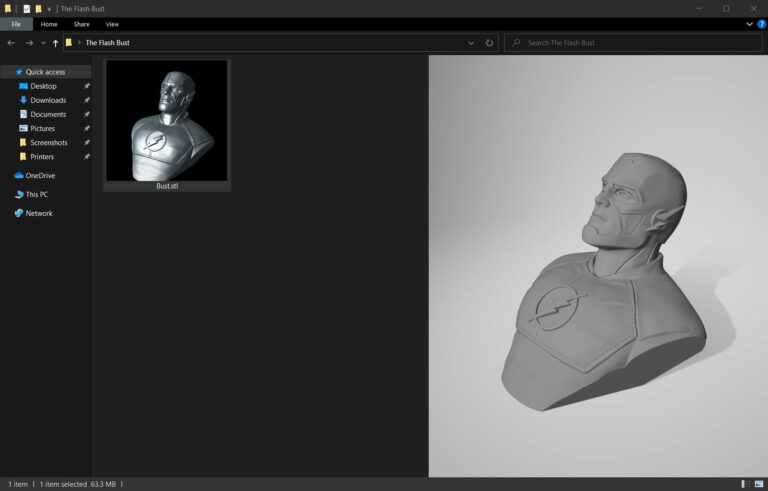768x491 pixels.
Task: Click the folder icon in title bar
Action: click(8, 9)
